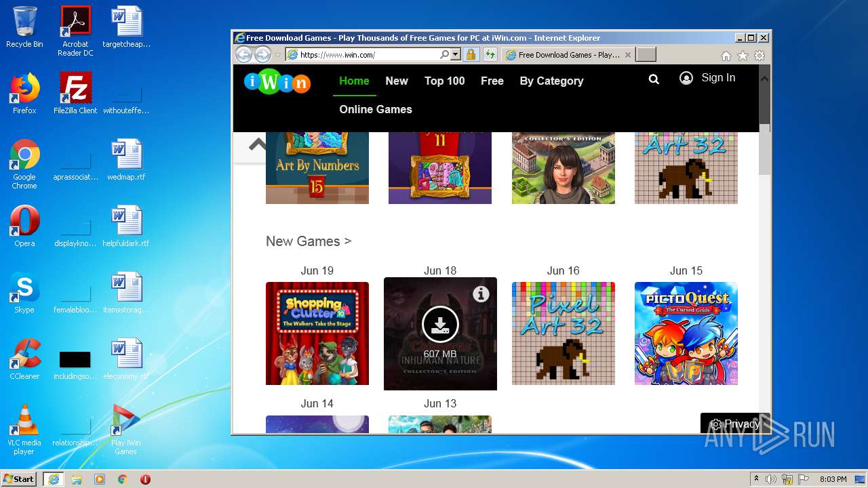Click the page vertical scrollbar thumb

point(764,149)
